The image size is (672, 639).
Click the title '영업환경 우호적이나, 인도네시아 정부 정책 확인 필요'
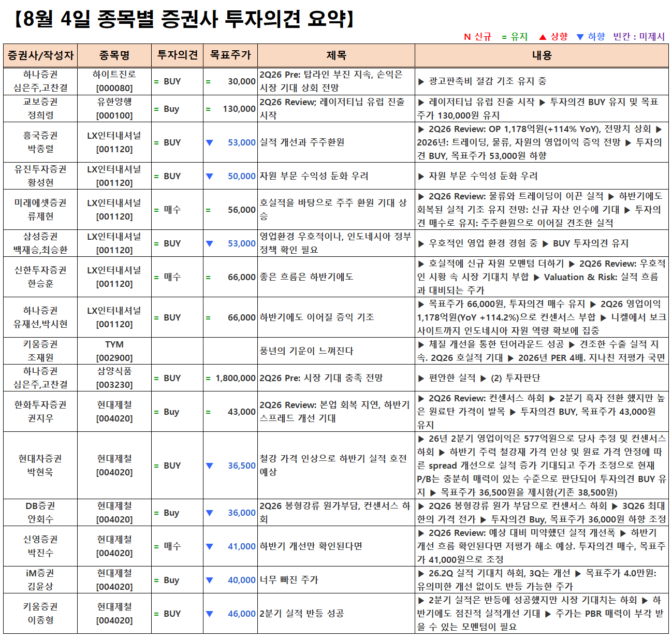click(335, 243)
